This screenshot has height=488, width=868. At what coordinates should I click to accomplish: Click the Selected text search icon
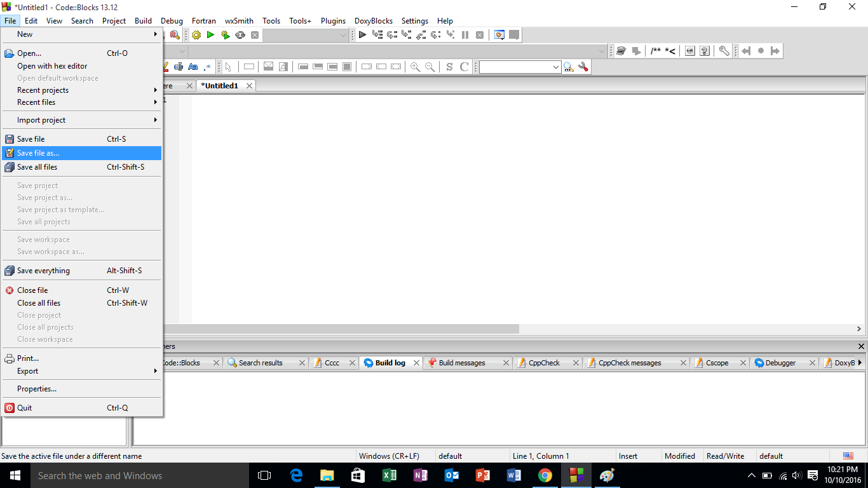tap(179, 67)
